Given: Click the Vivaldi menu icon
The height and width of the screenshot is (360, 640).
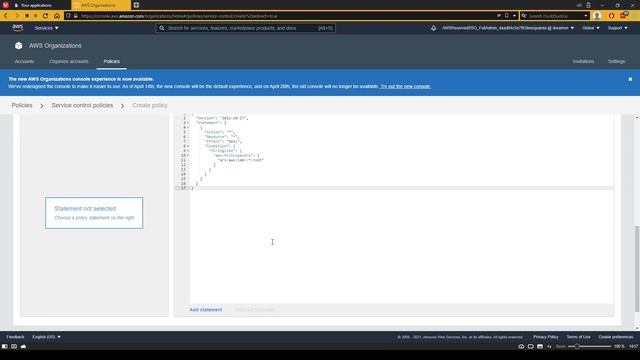Looking at the screenshot, I should point(6,5).
